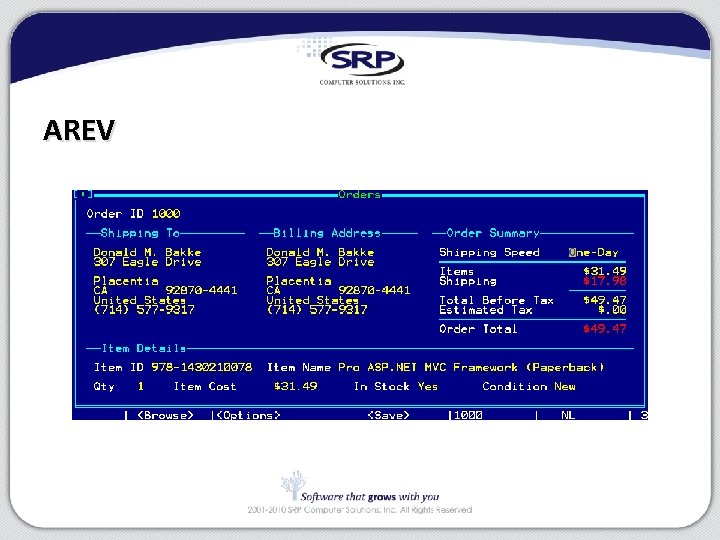This screenshot has width=720, height=540.
Task: Click the Shipping amount $17.98
Action: click(605, 281)
